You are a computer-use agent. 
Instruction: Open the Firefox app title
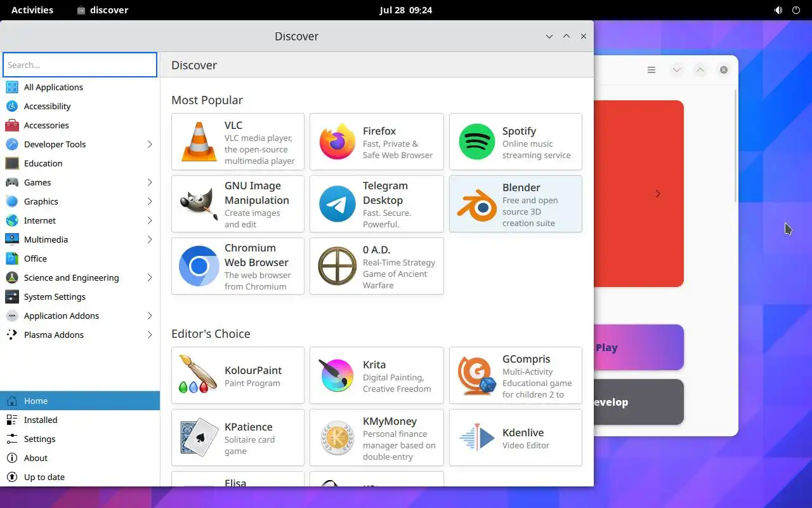(x=379, y=131)
